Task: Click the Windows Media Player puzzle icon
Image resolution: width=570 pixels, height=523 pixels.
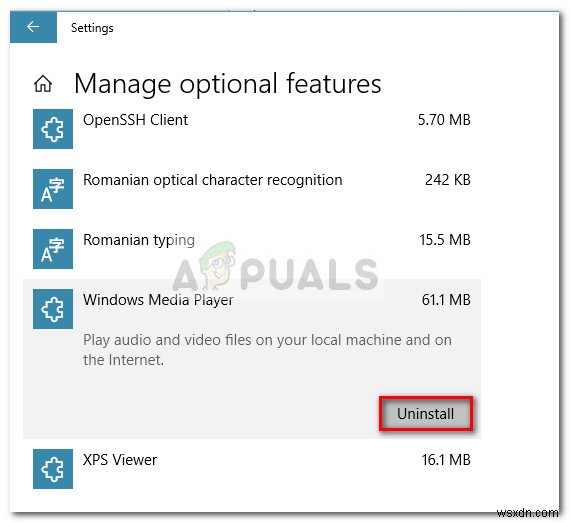Action: (x=53, y=309)
